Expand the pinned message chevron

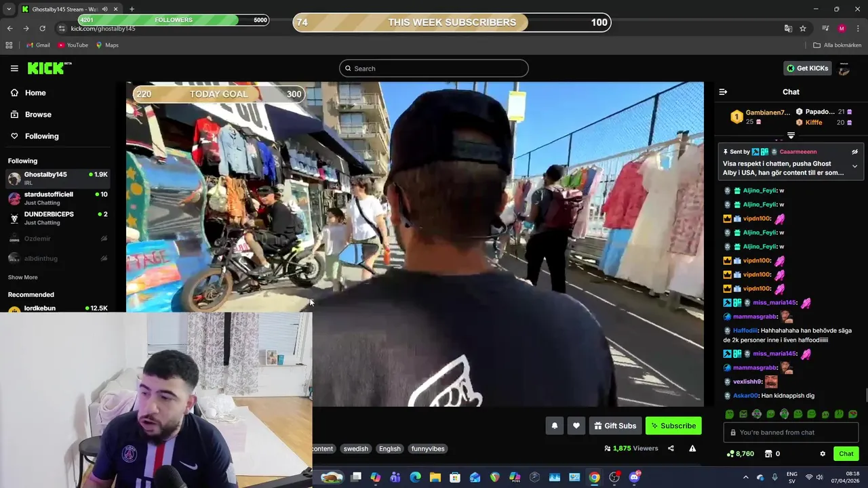tap(854, 166)
